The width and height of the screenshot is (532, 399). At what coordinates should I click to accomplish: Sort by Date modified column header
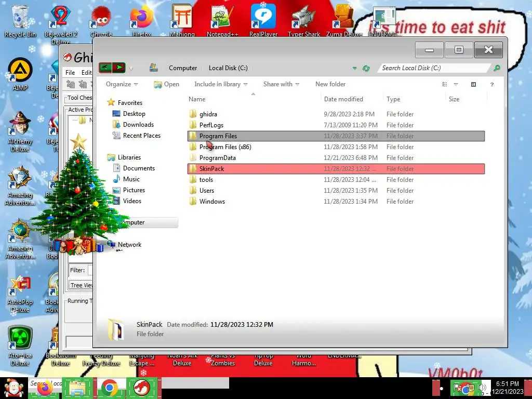click(352, 99)
